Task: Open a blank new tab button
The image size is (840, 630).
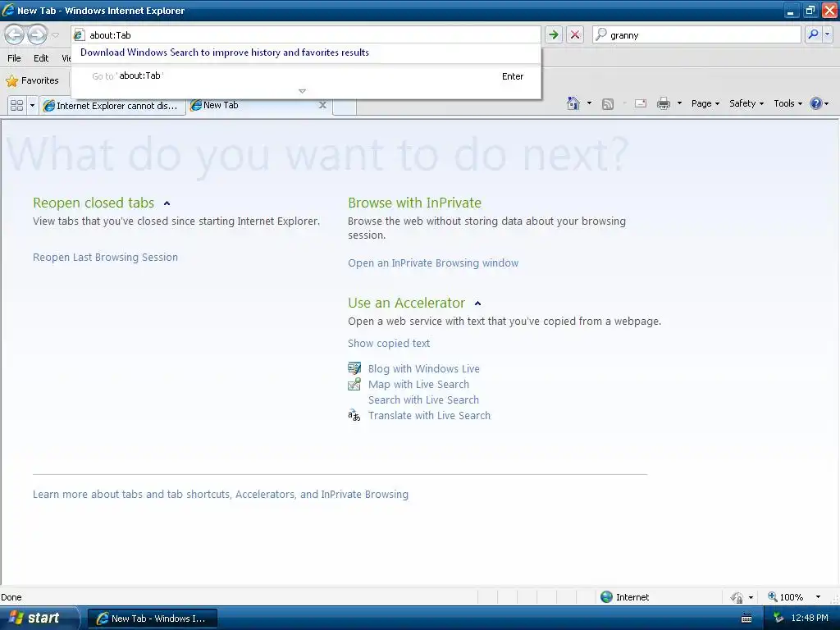Action: 345,106
